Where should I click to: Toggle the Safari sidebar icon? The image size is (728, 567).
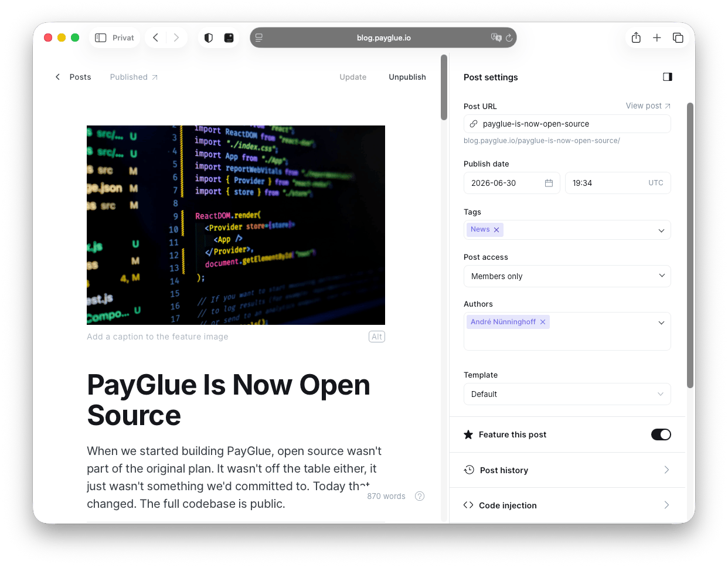coord(101,38)
